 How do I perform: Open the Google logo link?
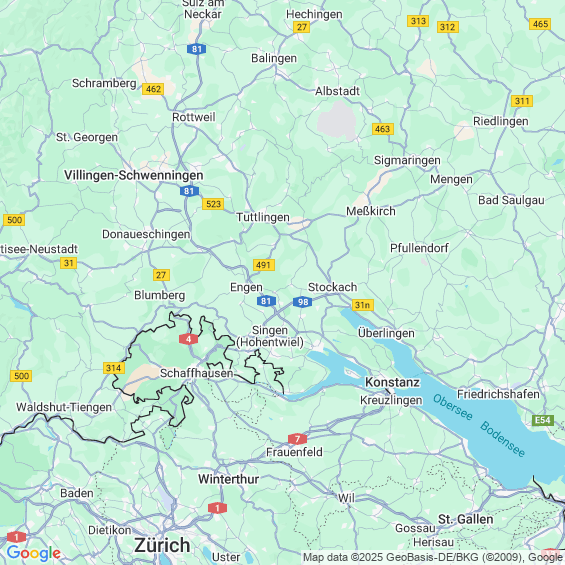(x=34, y=553)
